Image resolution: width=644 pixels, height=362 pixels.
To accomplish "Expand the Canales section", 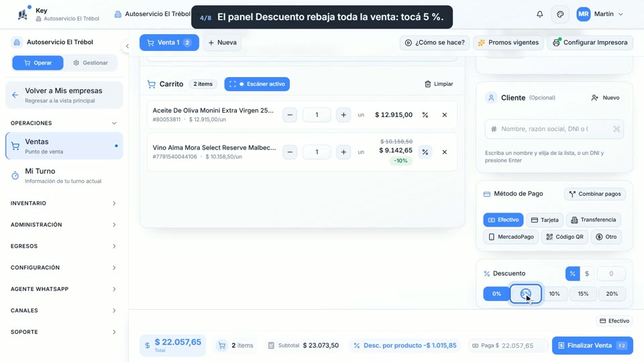I will coord(64,310).
